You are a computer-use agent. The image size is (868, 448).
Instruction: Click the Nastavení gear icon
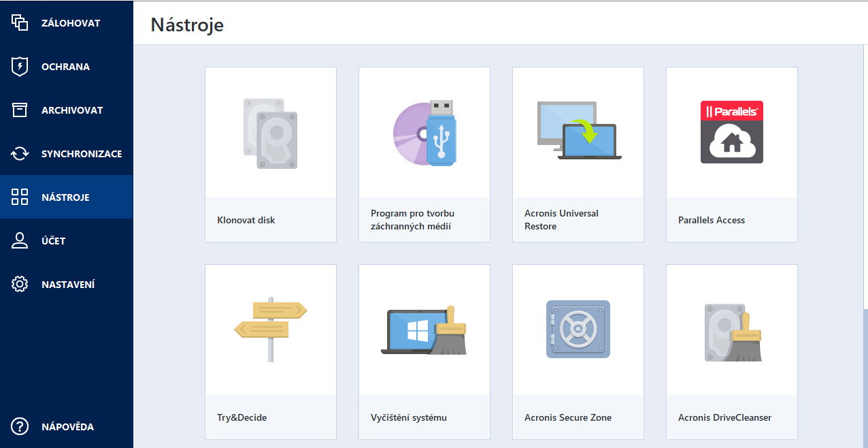(x=20, y=284)
